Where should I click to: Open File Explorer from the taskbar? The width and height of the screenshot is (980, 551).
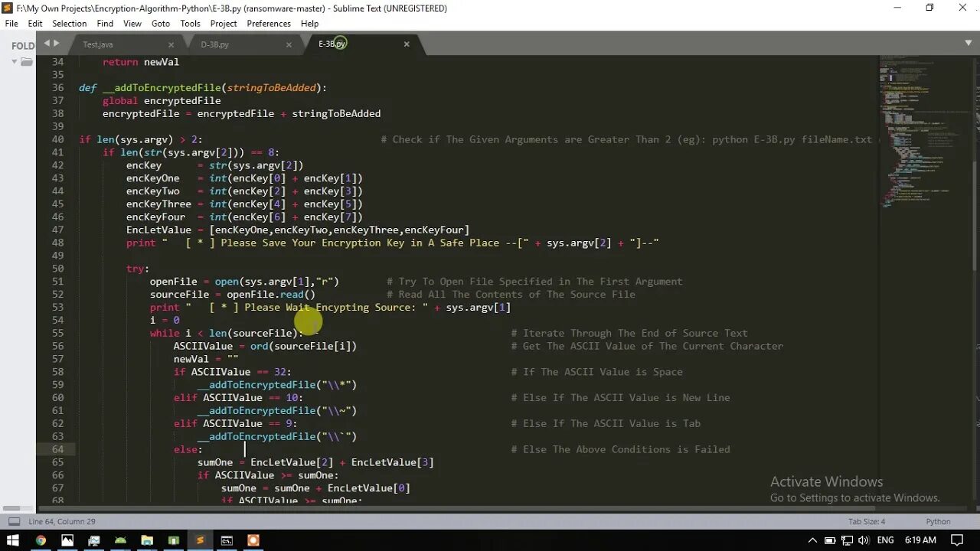click(147, 540)
